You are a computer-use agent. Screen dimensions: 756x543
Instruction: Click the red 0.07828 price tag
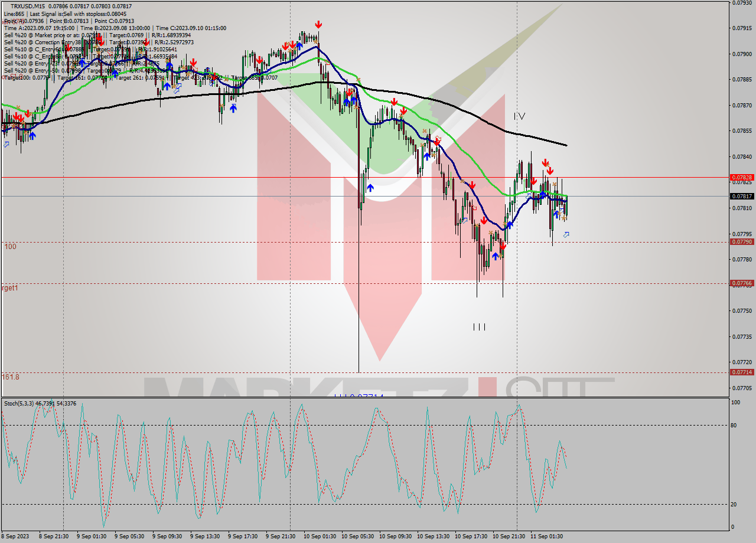tap(742, 177)
